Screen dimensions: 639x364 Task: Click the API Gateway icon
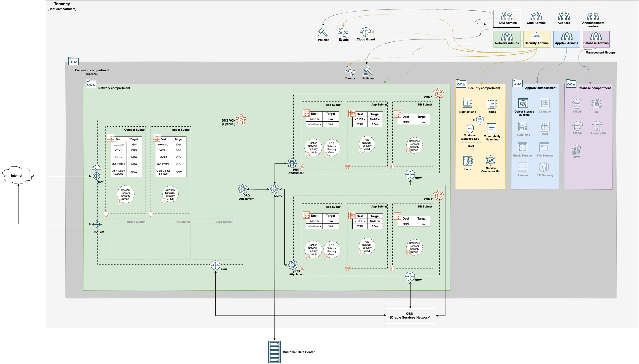pos(544,167)
